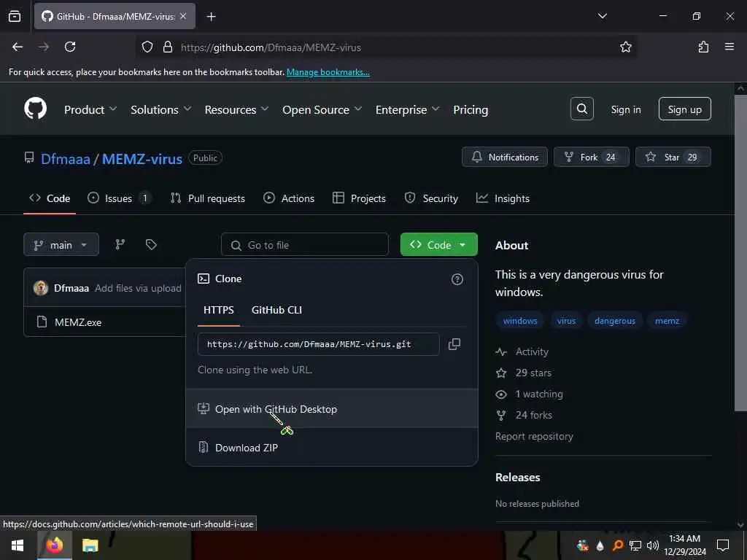This screenshot has width=747, height=560.
Task: Open the Manage bookmarks link
Action: [x=328, y=72]
